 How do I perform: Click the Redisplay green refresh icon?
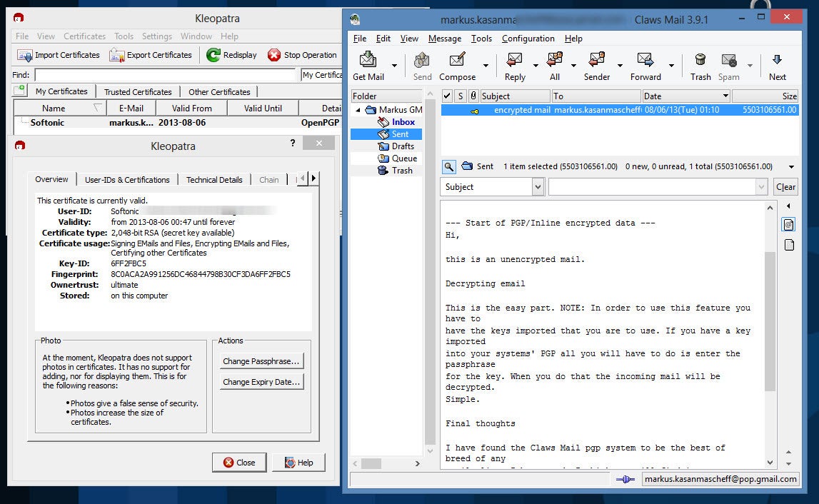(x=213, y=55)
